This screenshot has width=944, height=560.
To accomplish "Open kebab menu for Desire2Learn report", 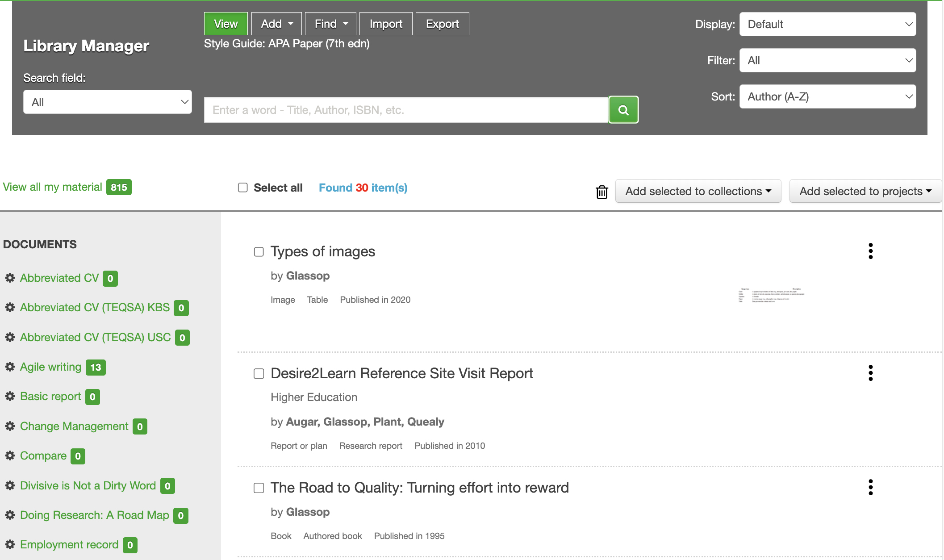I will pos(870,373).
